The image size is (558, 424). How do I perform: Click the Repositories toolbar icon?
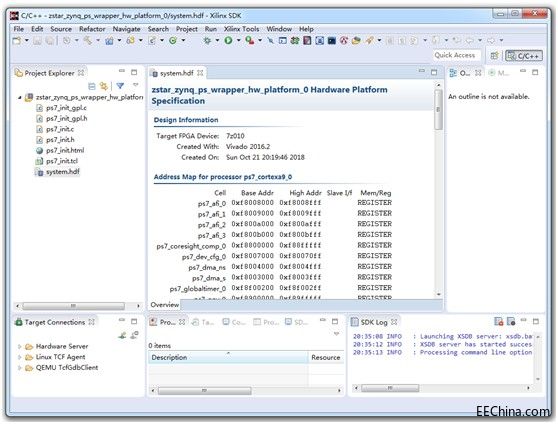356,41
